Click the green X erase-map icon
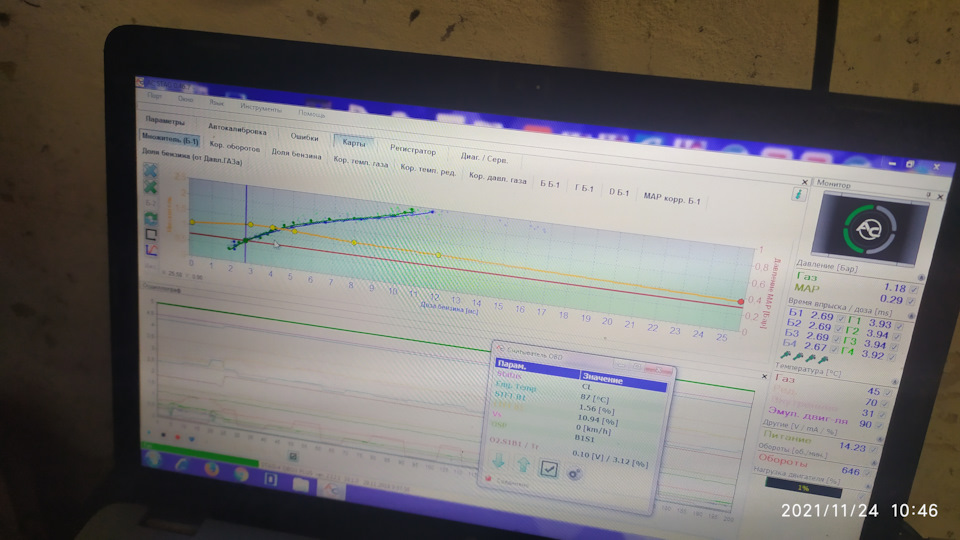Viewport: 960px width, 540px height. (150, 187)
